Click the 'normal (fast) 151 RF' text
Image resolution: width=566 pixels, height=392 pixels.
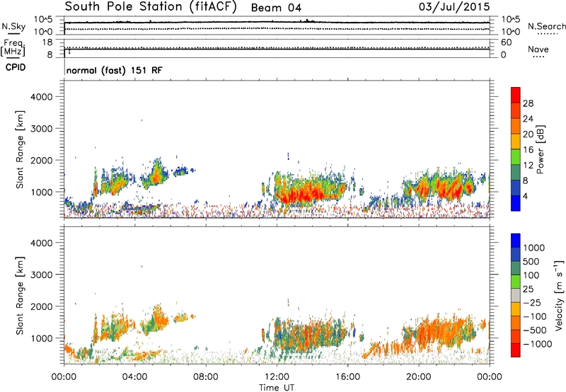pyautogui.click(x=115, y=70)
